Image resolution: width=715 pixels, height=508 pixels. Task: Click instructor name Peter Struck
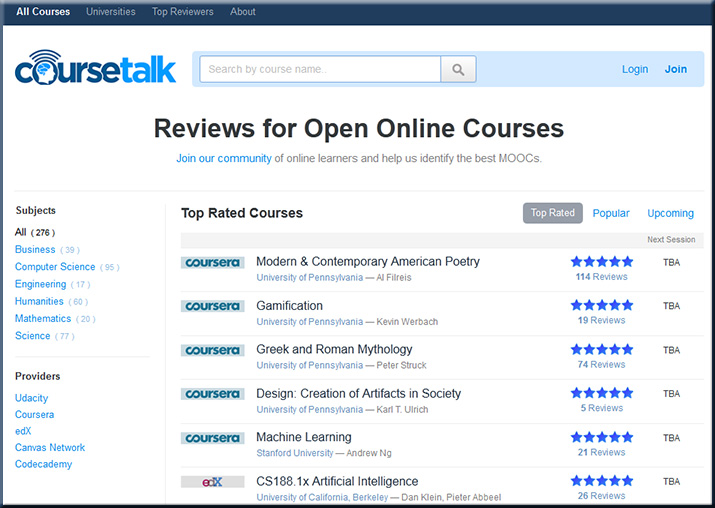click(x=401, y=366)
